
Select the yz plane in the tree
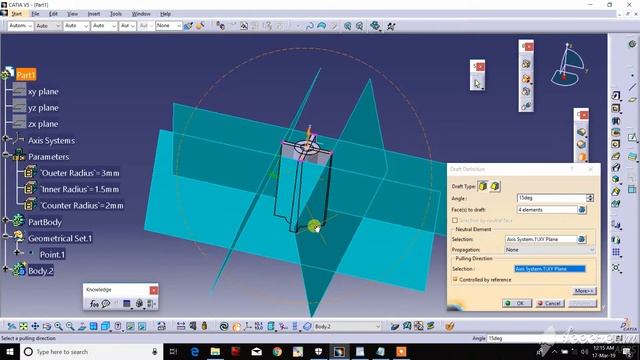43,108
